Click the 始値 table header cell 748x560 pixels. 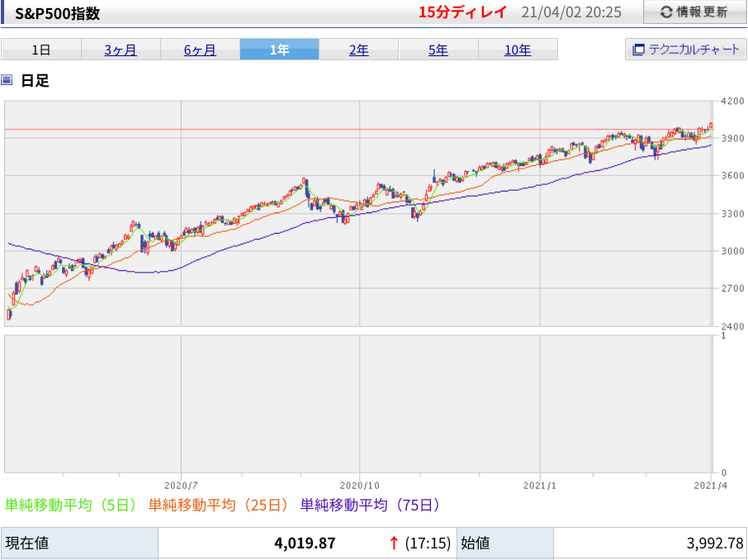pos(505,543)
